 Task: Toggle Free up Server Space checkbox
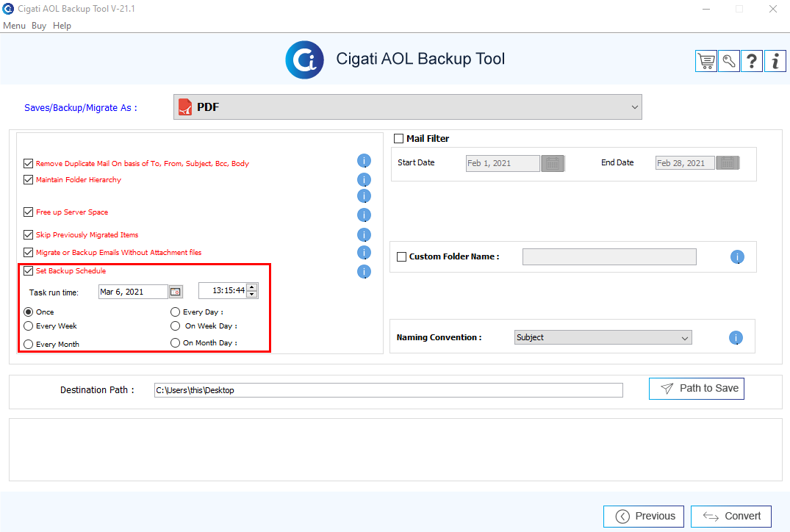pos(28,212)
